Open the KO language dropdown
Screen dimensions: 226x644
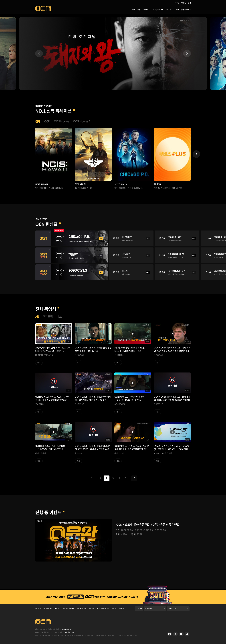(x=139, y=609)
